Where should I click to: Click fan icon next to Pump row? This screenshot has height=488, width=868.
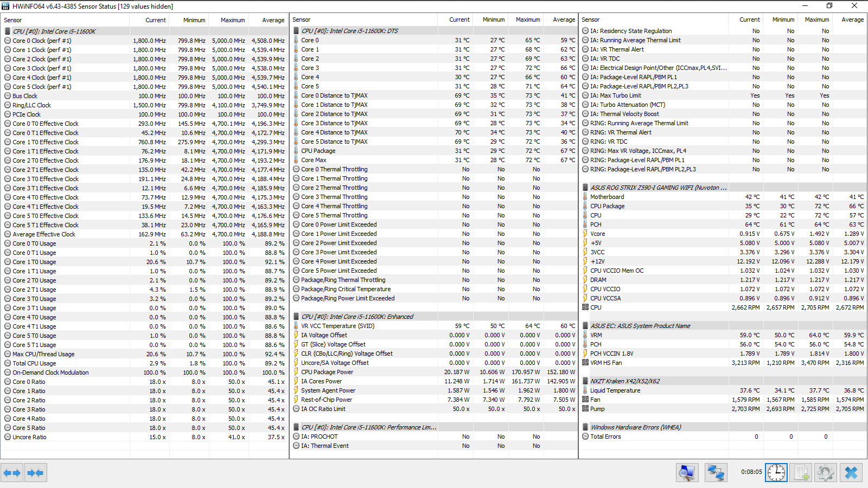point(585,409)
